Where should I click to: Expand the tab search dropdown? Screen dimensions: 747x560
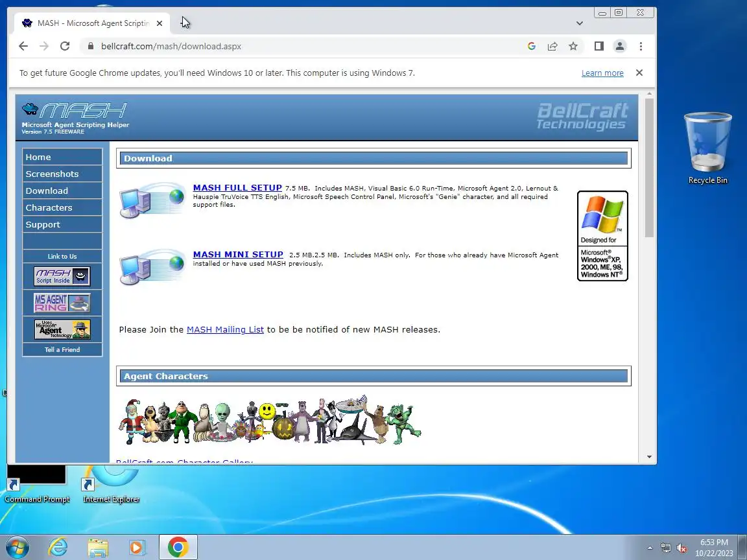[x=579, y=23]
